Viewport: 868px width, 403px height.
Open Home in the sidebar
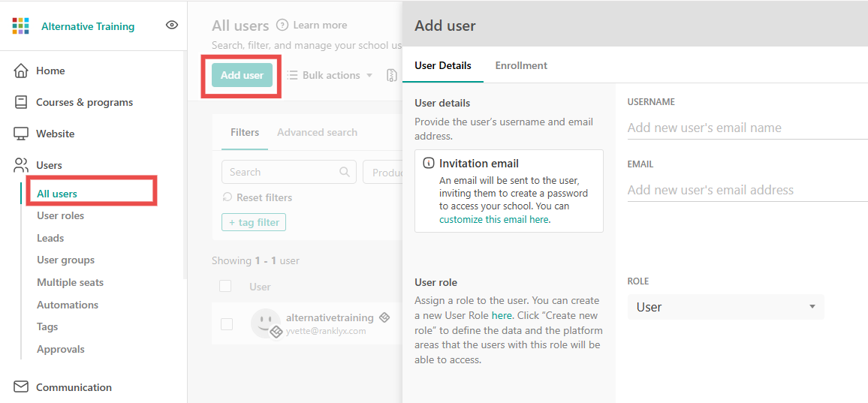50,71
